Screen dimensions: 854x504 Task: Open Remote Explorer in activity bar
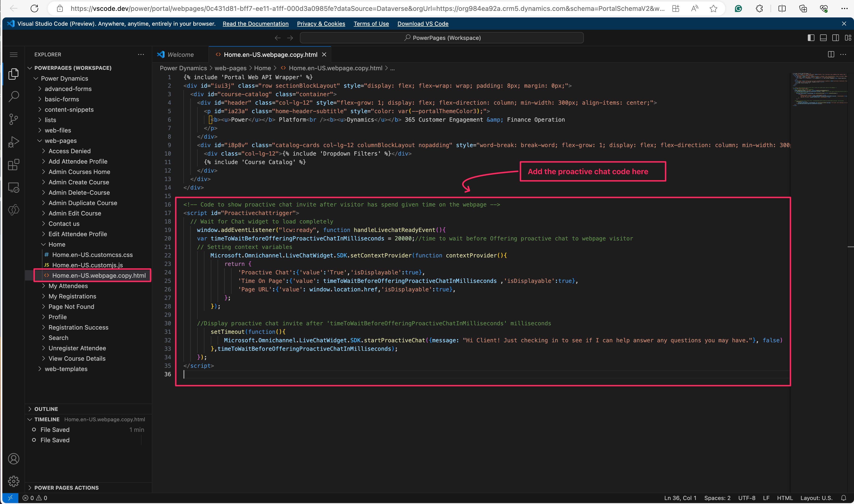click(x=14, y=187)
